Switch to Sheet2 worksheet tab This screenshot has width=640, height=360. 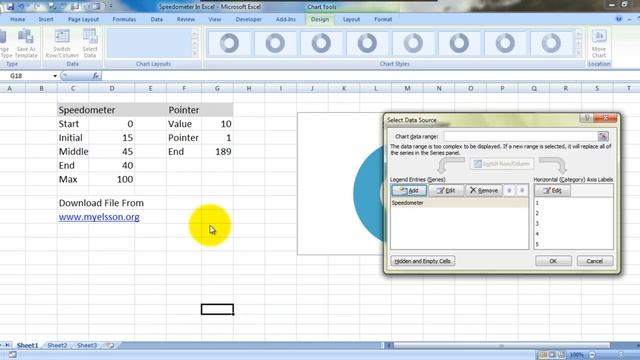57,345
